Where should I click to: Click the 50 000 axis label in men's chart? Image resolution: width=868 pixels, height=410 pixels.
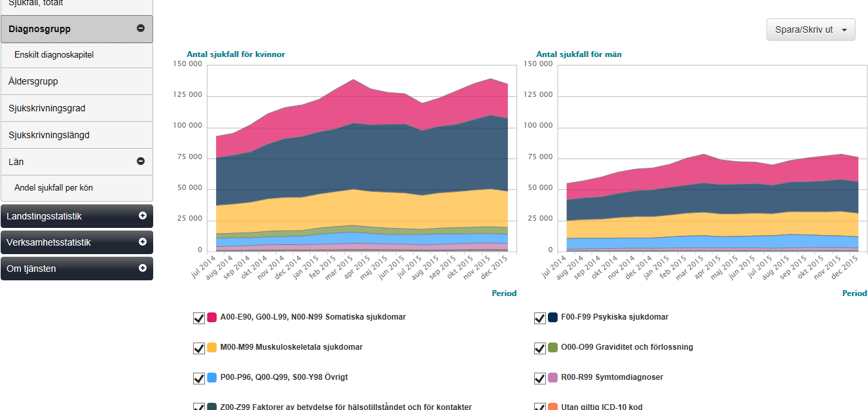[x=541, y=189]
